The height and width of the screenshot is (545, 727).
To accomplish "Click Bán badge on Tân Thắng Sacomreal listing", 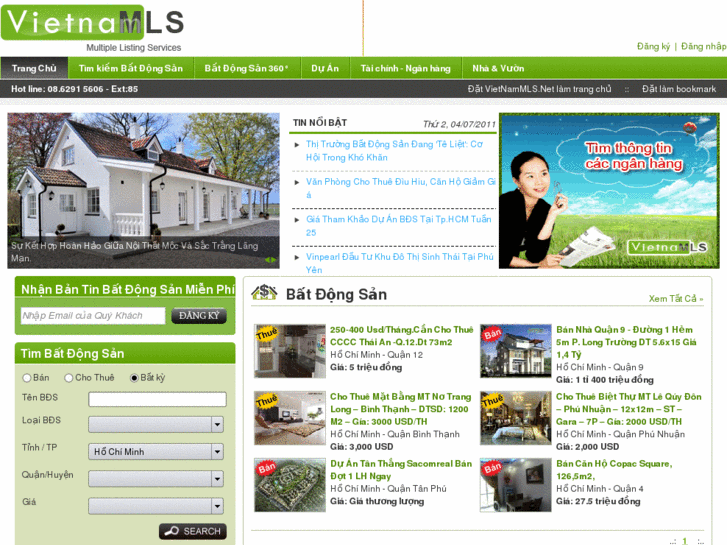I will [267, 468].
